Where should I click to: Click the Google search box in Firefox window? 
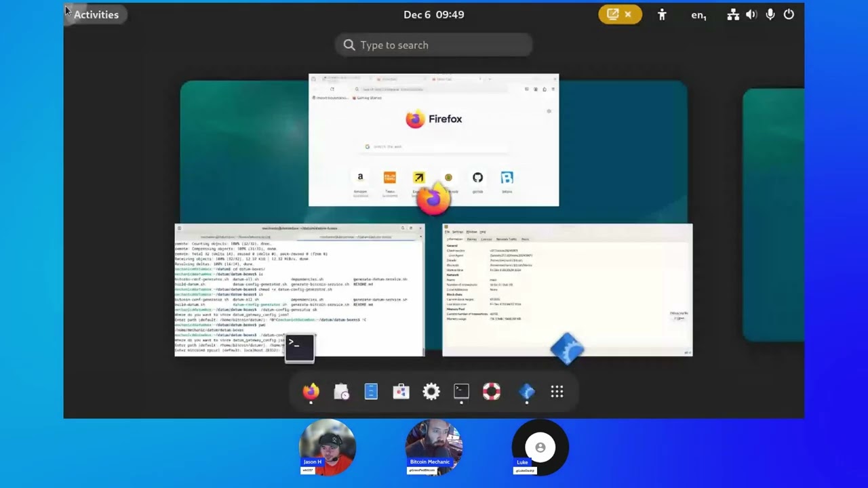click(x=433, y=146)
